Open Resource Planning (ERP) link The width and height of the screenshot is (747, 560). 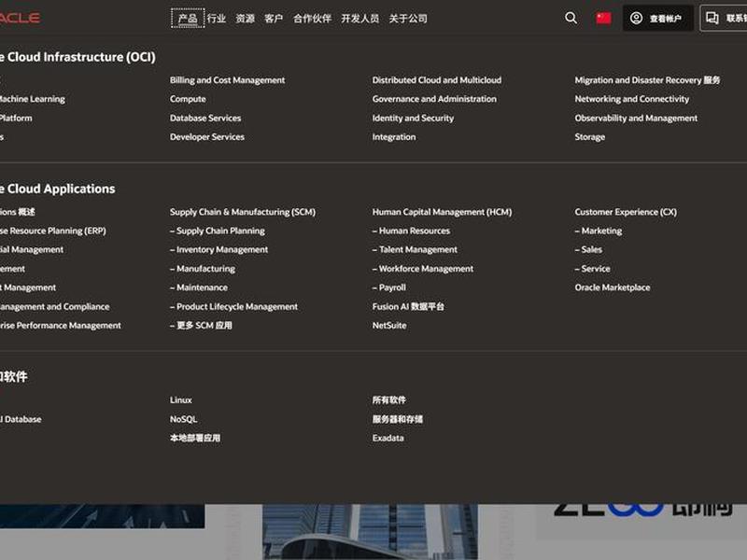click(x=53, y=231)
